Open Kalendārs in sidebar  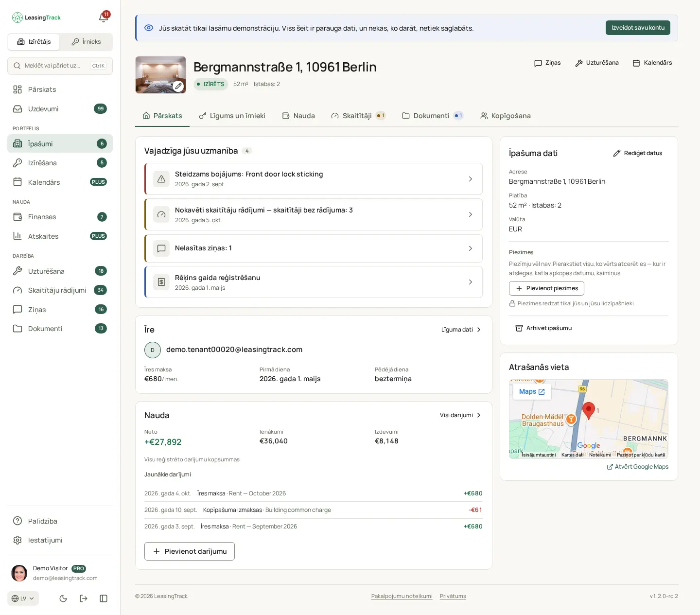60,182
